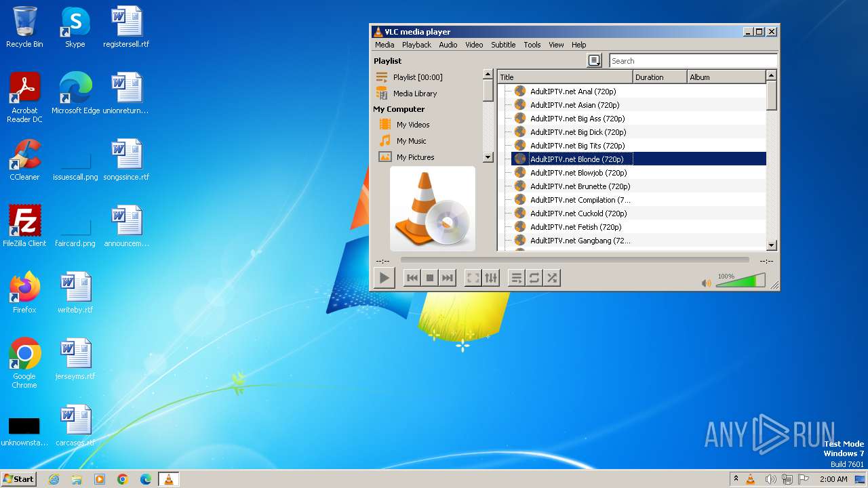Open Internet Explorer from taskbar
Screen dimensions: 868x488
[x=54, y=479]
